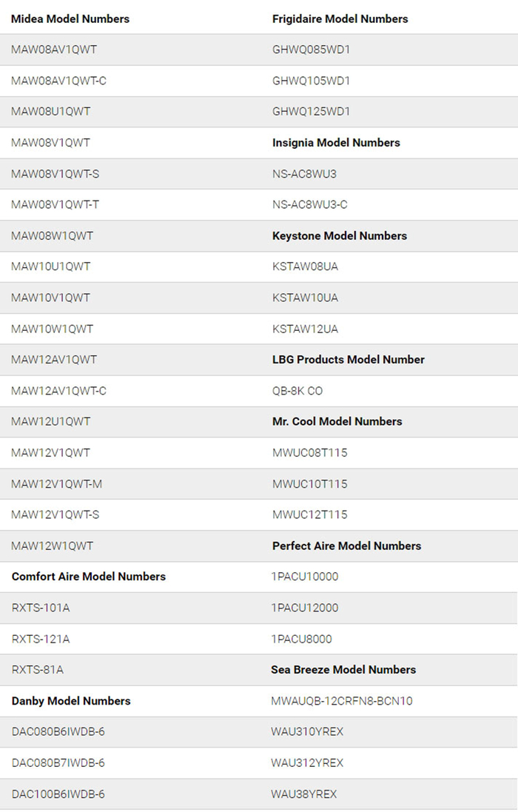518x812 pixels.
Task: Click the Keystone Model Numbers heading
Action: [x=340, y=235]
